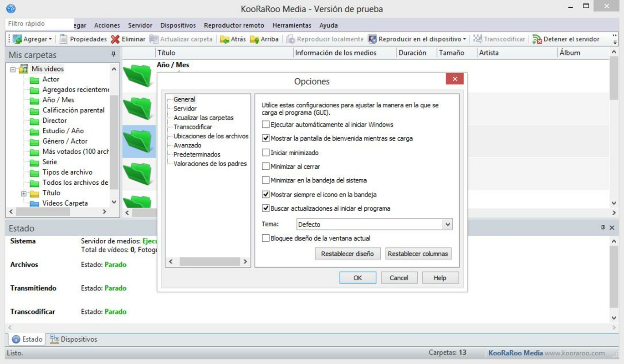Click Cancel in Opciones dialog

click(x=399, y=278)
